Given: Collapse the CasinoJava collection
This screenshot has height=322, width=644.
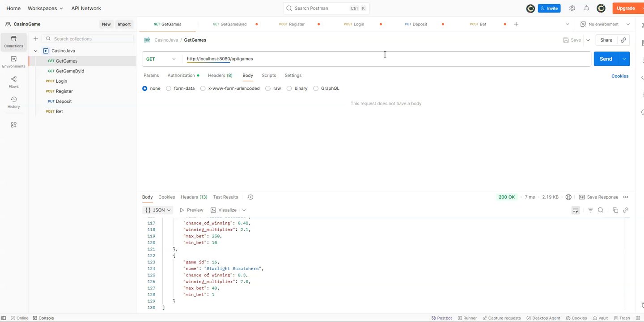Looking at the screenshot, I should click(36, 51).
